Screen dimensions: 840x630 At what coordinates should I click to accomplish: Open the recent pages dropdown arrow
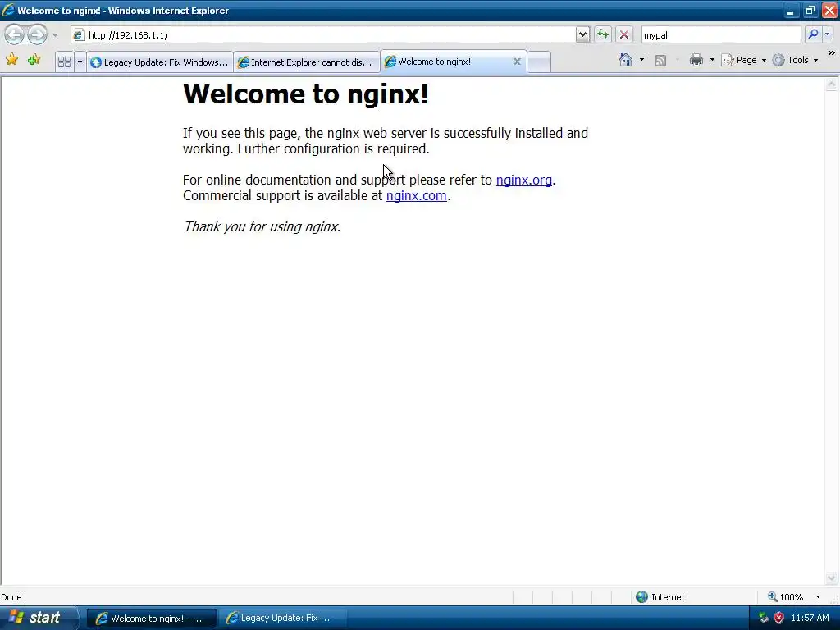click(x=55, y=35)
